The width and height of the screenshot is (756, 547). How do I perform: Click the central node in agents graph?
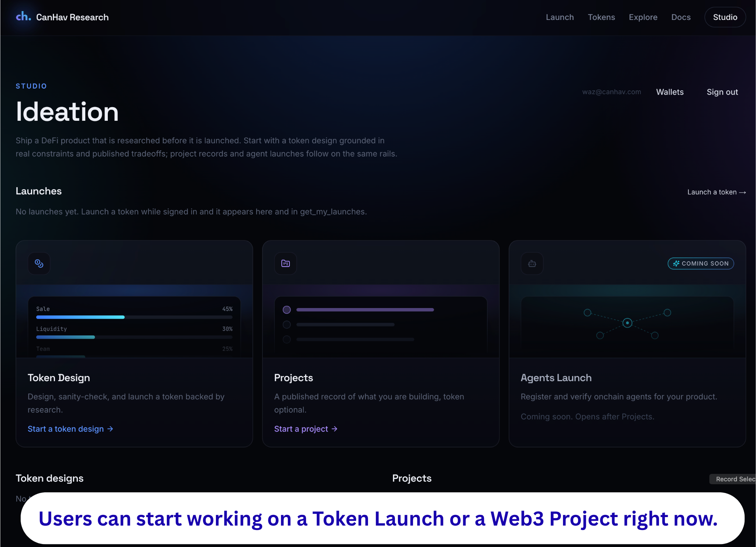pyautogui.click(x=627, y=323)
